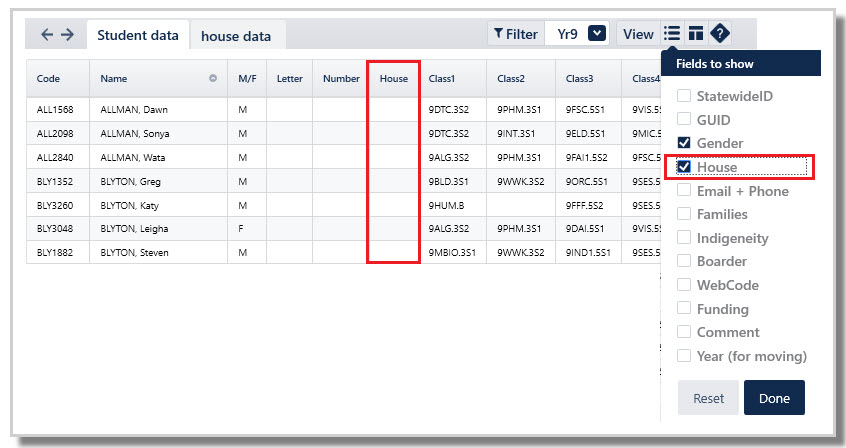Click the Class1 column header
Screen dimensions: 846x448
(453, 78)
